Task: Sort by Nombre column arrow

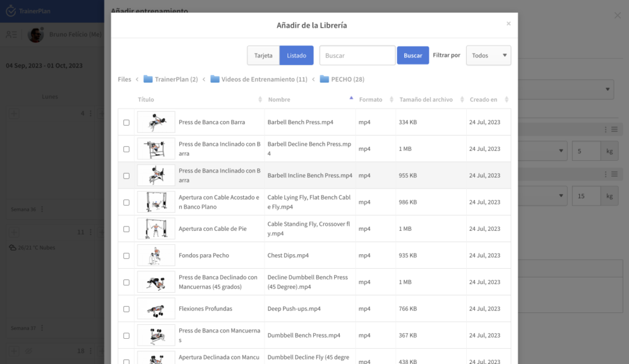Action: [x=351, y=98]
